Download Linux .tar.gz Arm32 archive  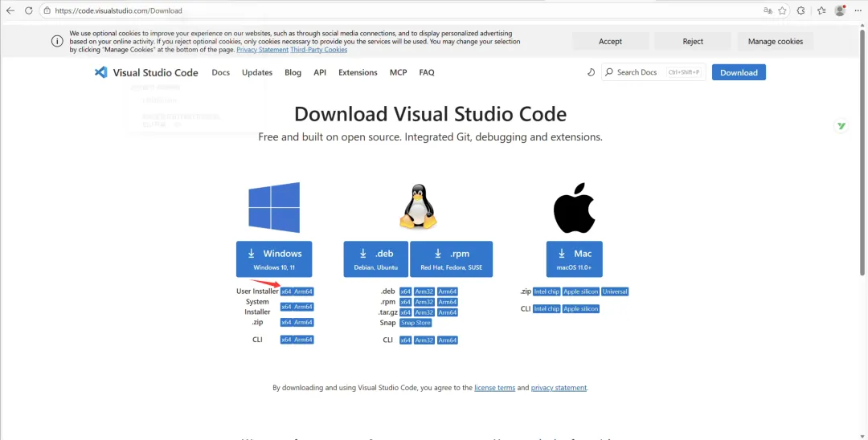(x=424, y=312)
